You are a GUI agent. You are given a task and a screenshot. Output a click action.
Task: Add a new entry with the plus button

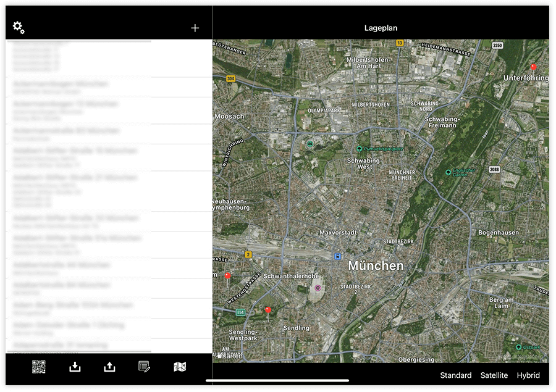tap(195, 27)
